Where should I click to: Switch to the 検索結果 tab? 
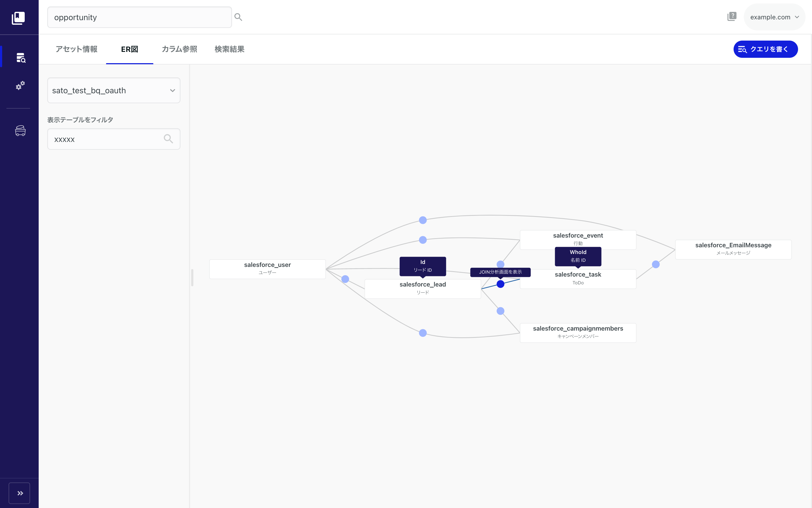[230, 49]
